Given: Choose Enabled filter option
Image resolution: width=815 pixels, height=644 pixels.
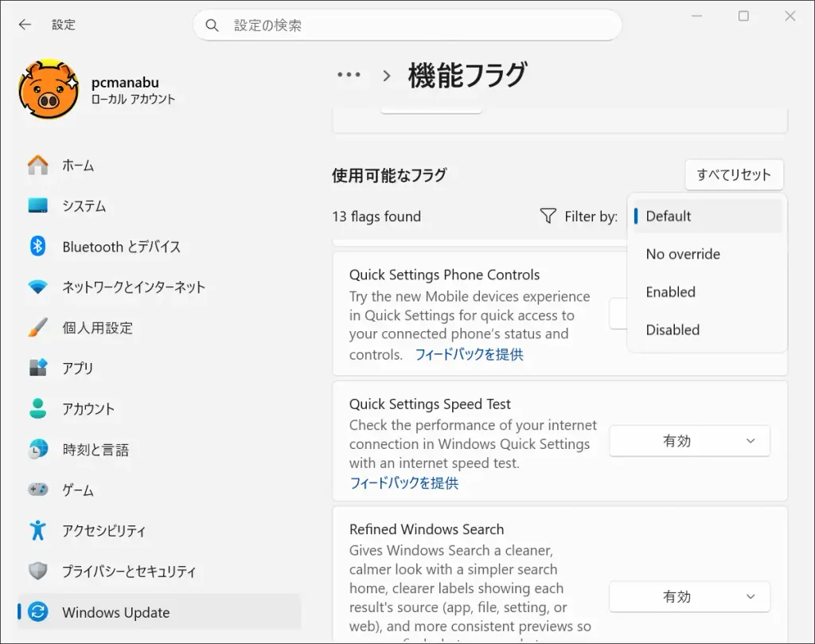Looking at the screenshot, I should coord(707,291).
